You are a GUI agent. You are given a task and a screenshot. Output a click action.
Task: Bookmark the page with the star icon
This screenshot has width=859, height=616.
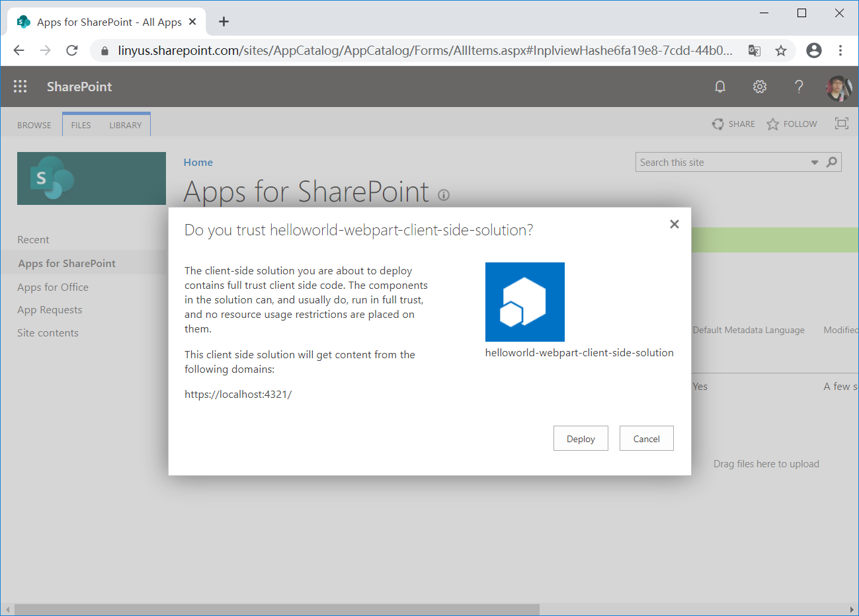click(x=781, y=50)
